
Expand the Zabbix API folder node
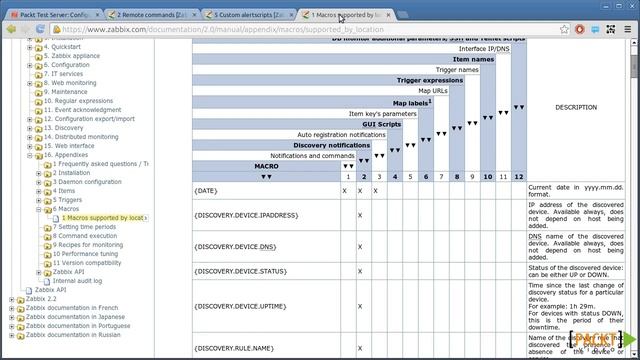pyautogui.click(x=39, y=272)
